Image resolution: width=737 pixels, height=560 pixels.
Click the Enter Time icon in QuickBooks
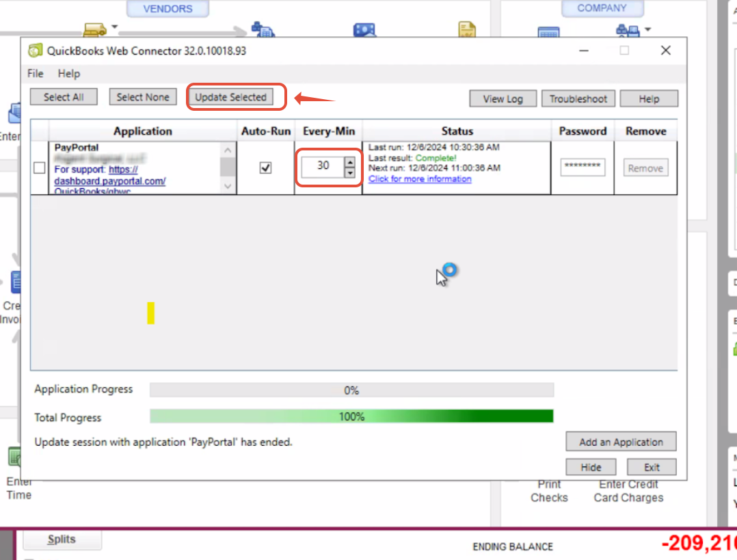point(15,457)
